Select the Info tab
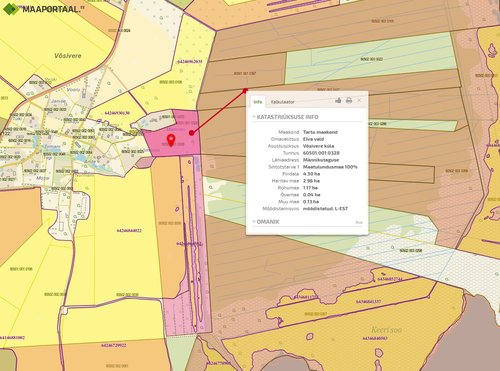Viewport: 500px width, 371px height. [x=258, y=102]
